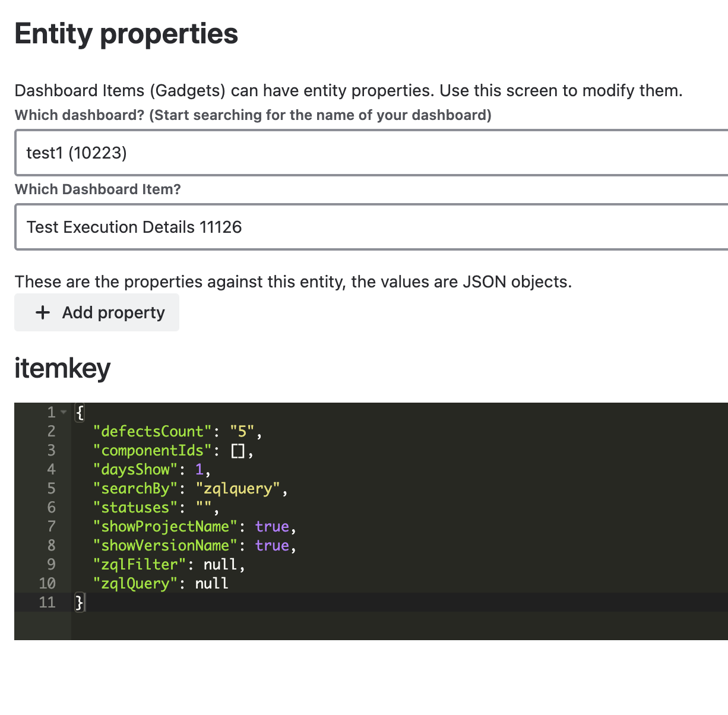
Task: Click the true value of showProjectName
Action: (271, 526)
